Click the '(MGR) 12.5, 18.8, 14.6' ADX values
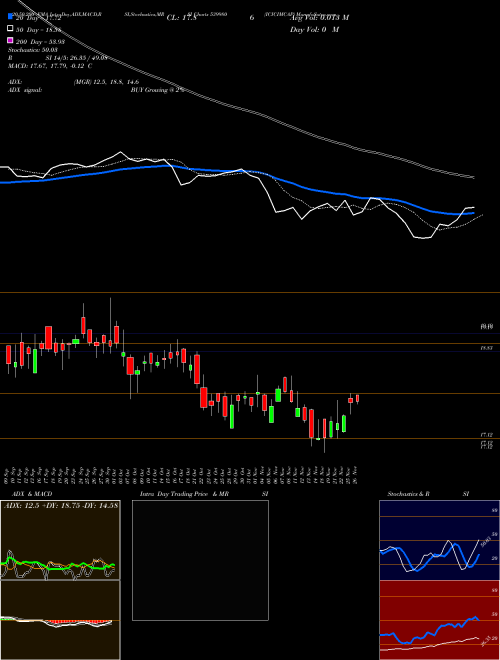Image resolution: width=500 pixels, height=660 pixels. [x=106, y=82]
